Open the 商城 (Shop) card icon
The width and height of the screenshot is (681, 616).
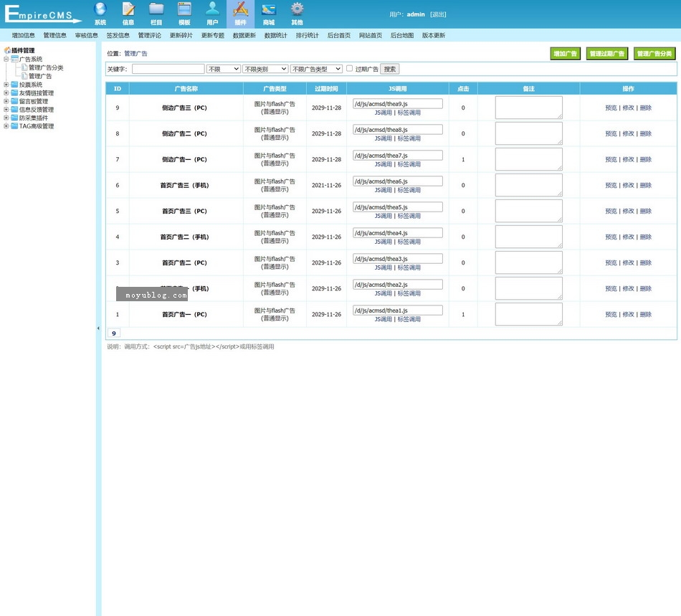[x=269, y=9]
